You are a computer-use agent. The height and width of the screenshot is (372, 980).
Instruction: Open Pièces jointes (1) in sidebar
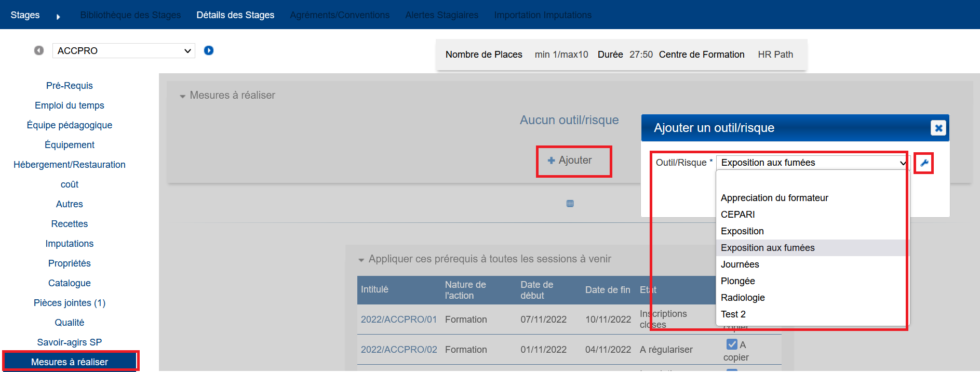pyautogui.click(x=70, y=303)
